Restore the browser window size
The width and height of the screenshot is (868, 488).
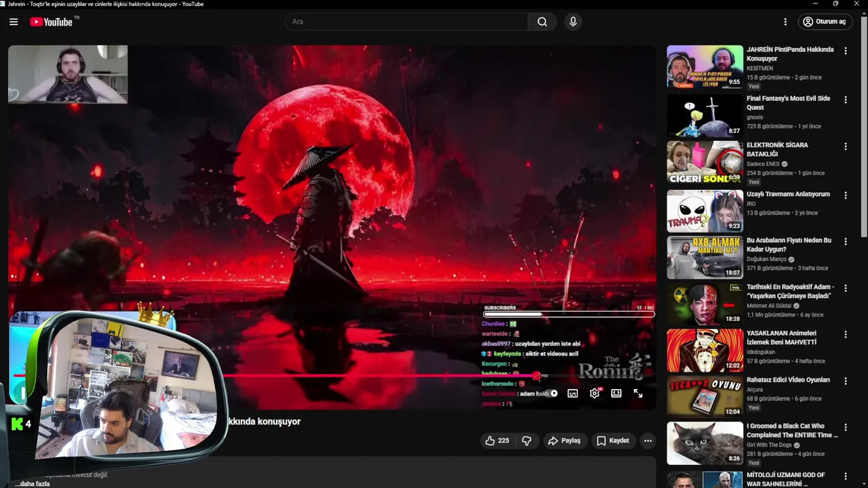[835, 4]
